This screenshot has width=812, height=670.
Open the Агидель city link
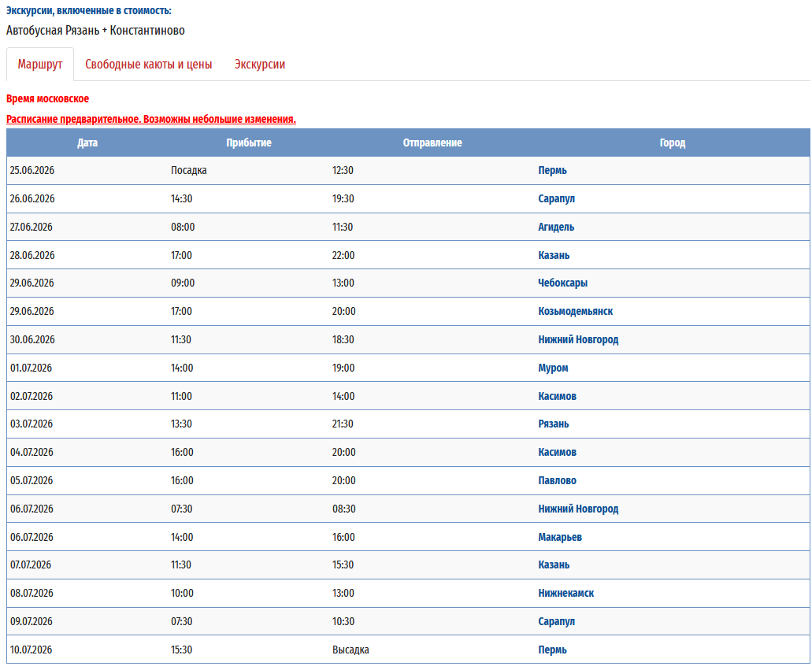(556, 228)
